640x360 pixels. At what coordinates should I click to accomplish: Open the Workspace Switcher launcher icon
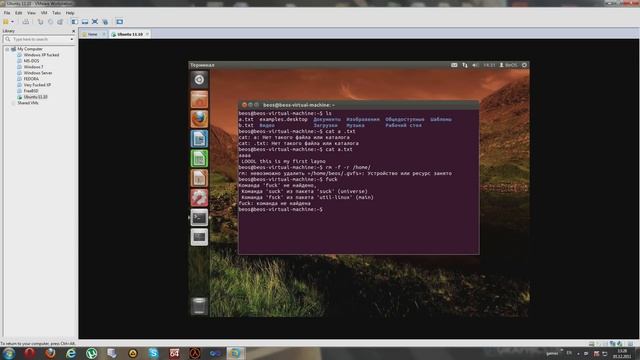[x=199, y=237]
